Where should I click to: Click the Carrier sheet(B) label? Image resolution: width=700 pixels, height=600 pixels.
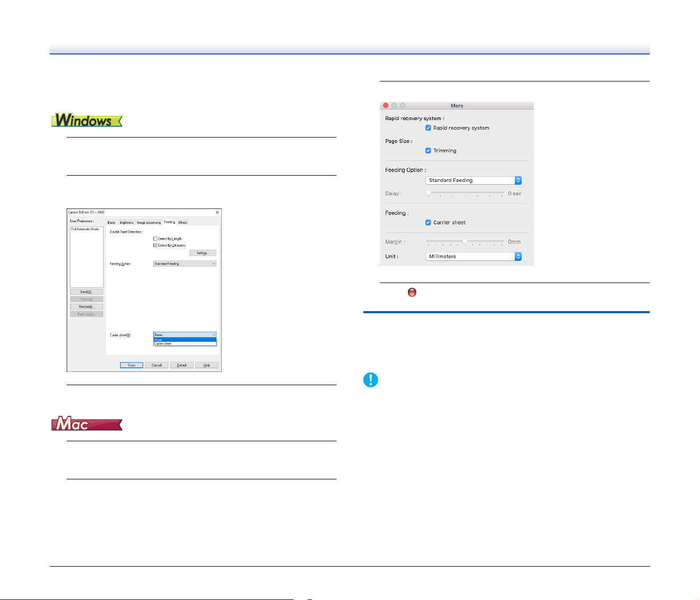[121, 335]
